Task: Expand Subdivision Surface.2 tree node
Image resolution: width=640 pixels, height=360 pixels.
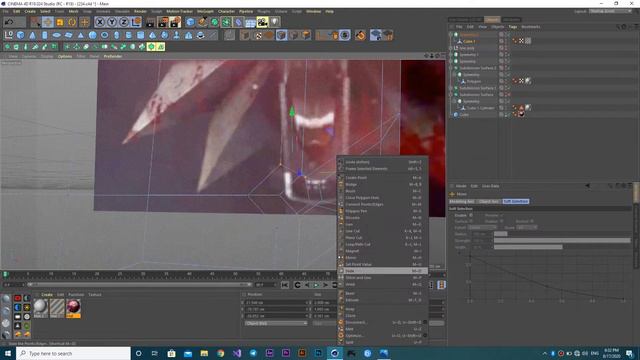Action: (x=451, y=68)
